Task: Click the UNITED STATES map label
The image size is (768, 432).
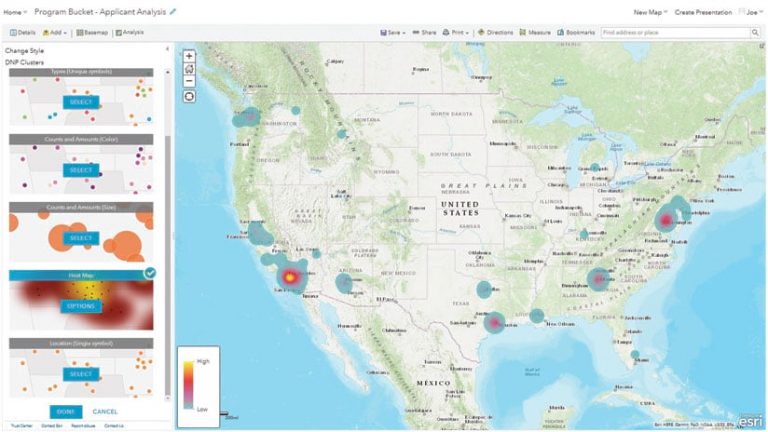Action: [x=460, y=208]
